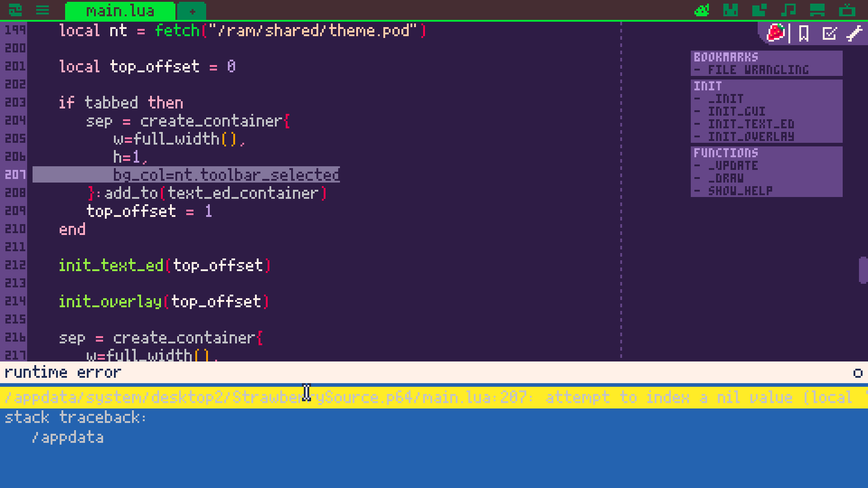Click the vertical scrollbar handle
The width and height of the screenshot is (868, 488).
pyautogui.click(x=863, y=270)
